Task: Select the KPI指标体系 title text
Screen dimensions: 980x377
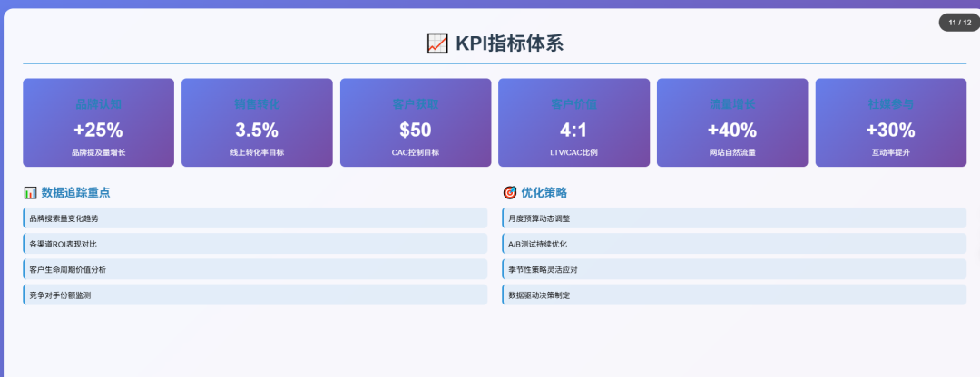Action: tap(509, 43)
